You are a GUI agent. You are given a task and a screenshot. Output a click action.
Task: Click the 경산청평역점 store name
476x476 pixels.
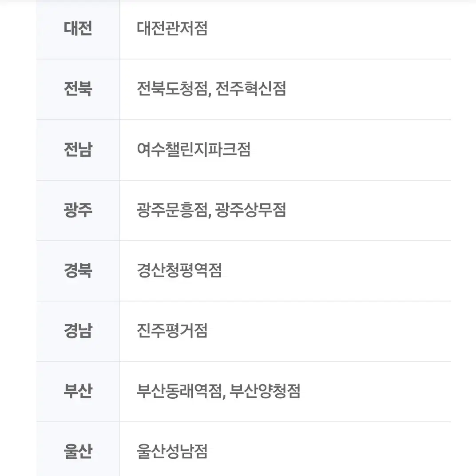[179, 270]
